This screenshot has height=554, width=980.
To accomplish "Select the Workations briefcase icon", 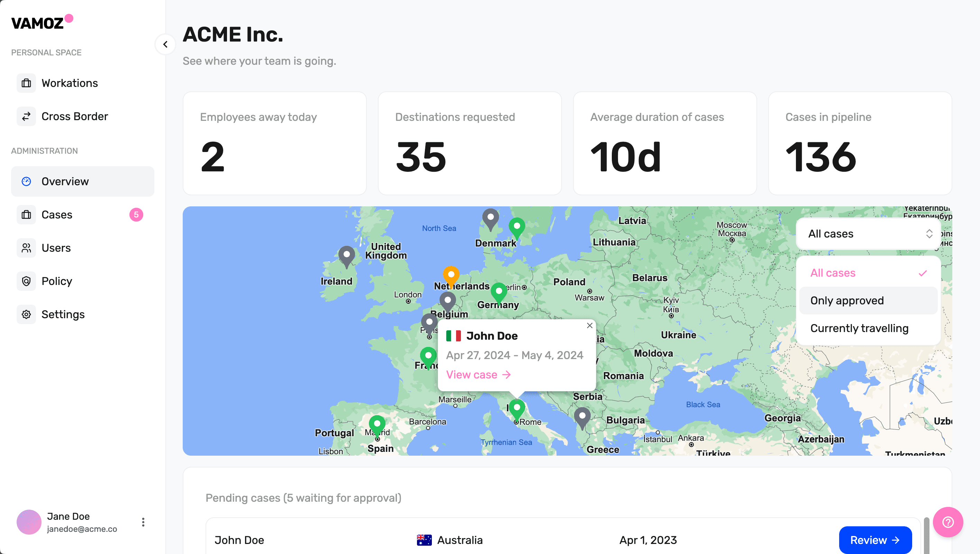I will pos(26,83).
